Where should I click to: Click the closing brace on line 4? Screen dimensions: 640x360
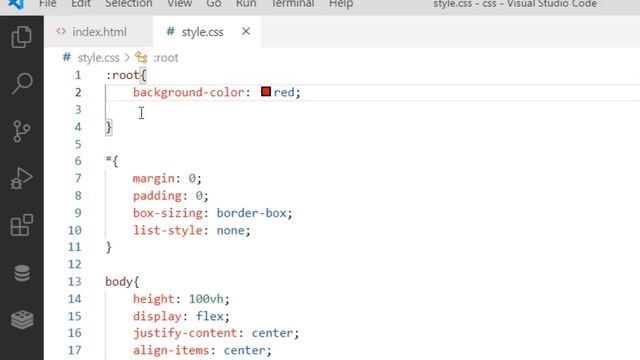click(109, 127)
